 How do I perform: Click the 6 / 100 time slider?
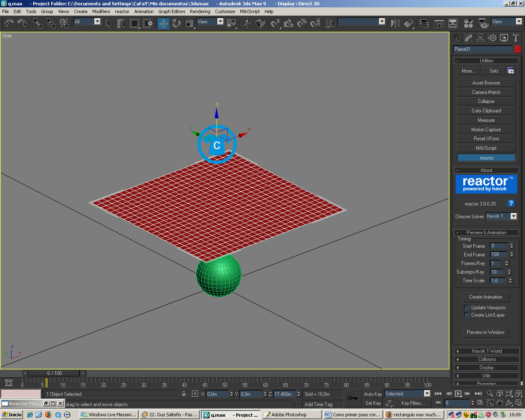(x=54, y=373)
